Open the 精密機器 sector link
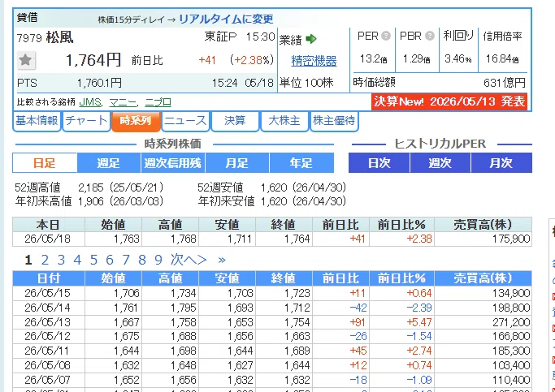 314,61
